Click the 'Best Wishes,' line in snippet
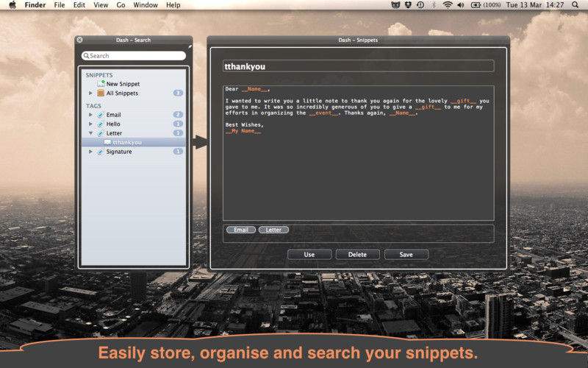The width and height of the screenshot is (588, 368). [245, 124]
